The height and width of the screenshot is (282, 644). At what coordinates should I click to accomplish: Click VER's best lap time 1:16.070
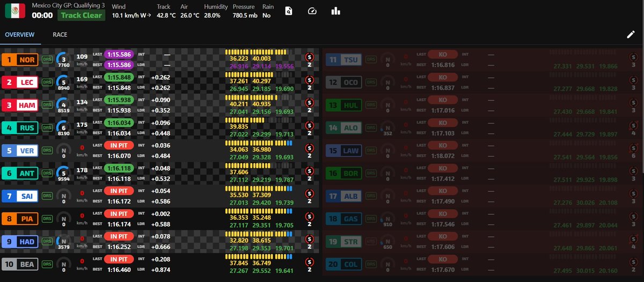pyautogui.click(x=119, y=156)
